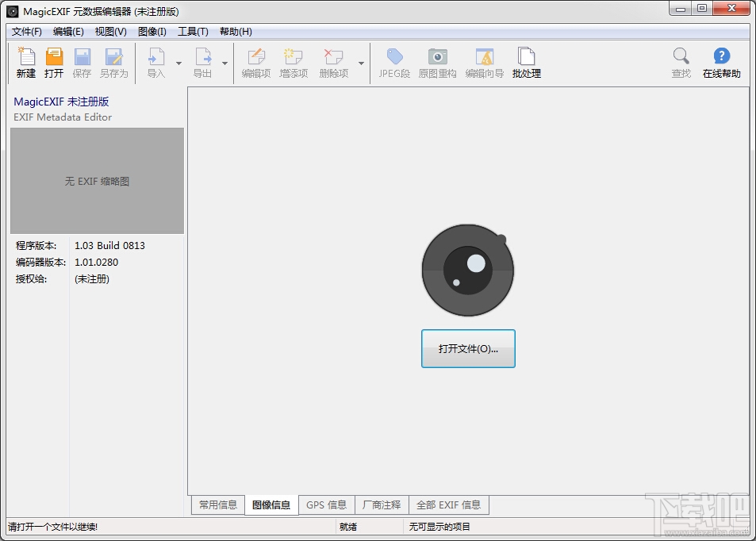Switch to the 厂商注释 tab
The height and width of the screenshot is (541, 756).
(x=382, y=505)
